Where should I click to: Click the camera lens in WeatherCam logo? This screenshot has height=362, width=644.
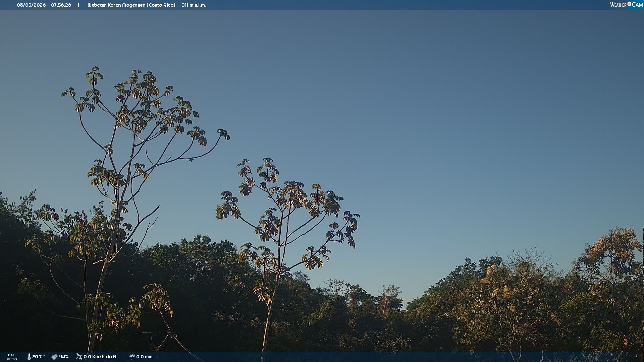pyautogui.click(x=629, y=4)
